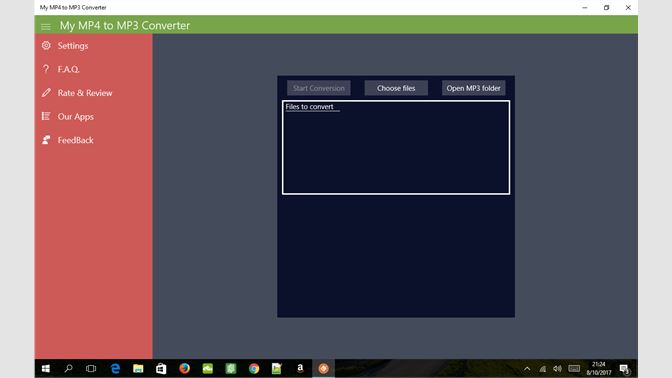672x378 pixels.
Task: Click the Files to convert list box
Action: pyautogui.click(x=396, y=147)
